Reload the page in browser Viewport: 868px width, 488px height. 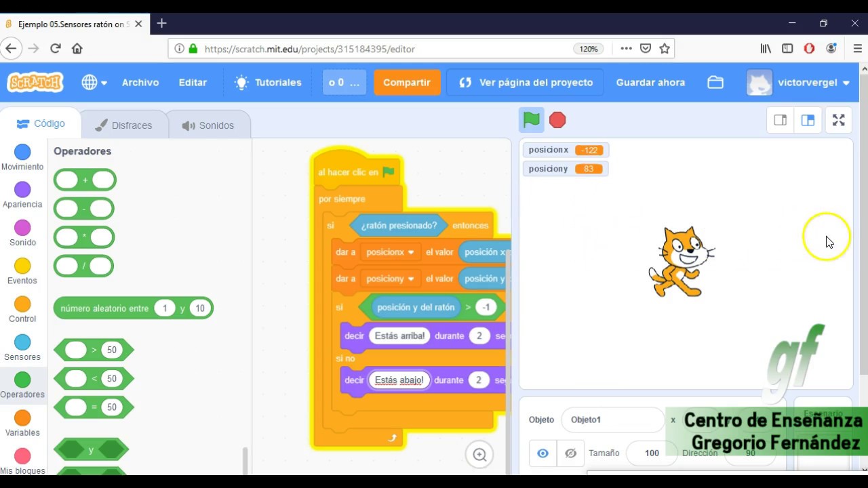pyautogui.click(x=56, y=49)
